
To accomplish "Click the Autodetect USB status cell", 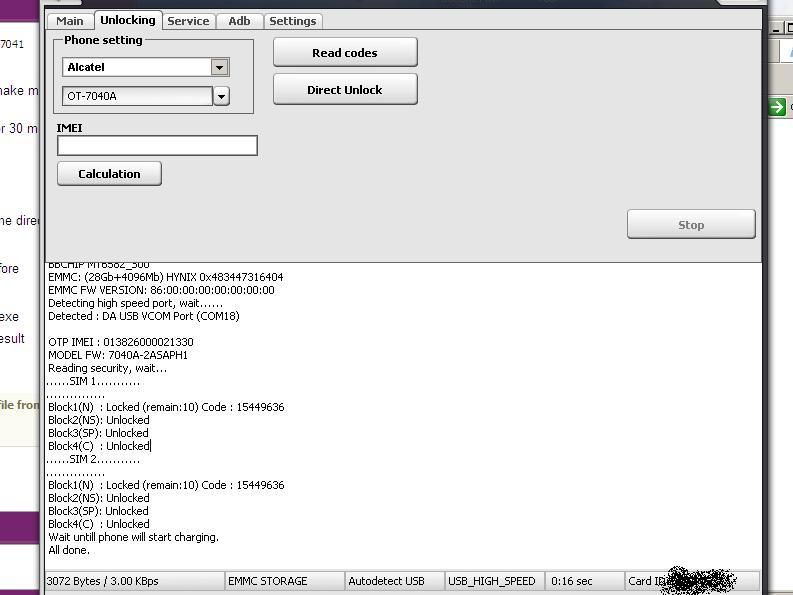I will (386, 581).
